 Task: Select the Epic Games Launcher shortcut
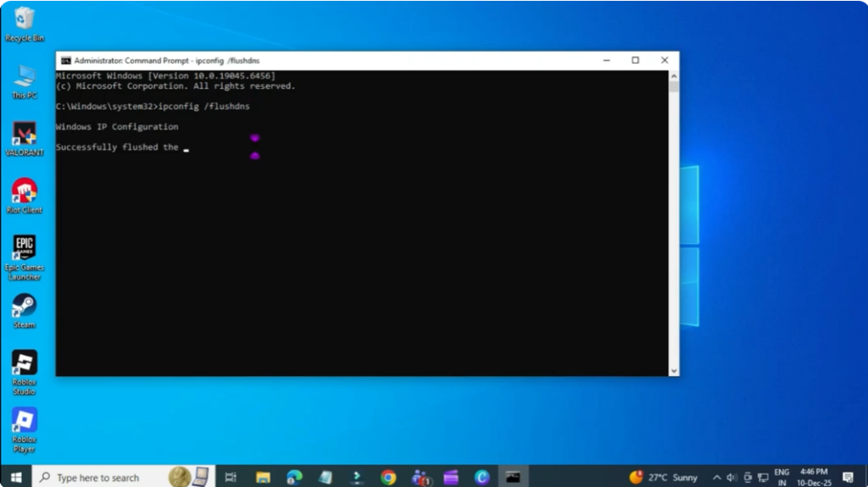24,257
